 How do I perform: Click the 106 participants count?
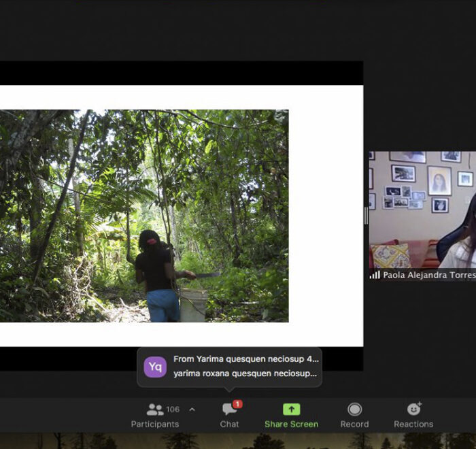coord(173,410)
